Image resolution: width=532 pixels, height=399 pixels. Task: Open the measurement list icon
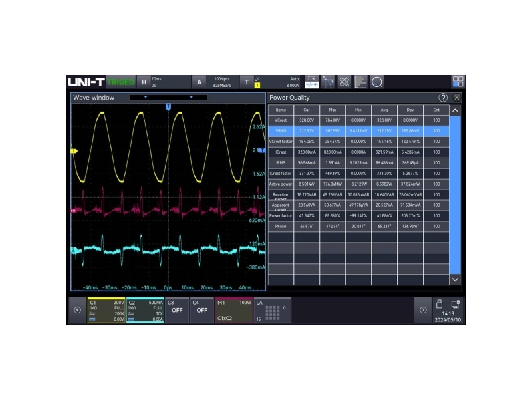[360, 82]
